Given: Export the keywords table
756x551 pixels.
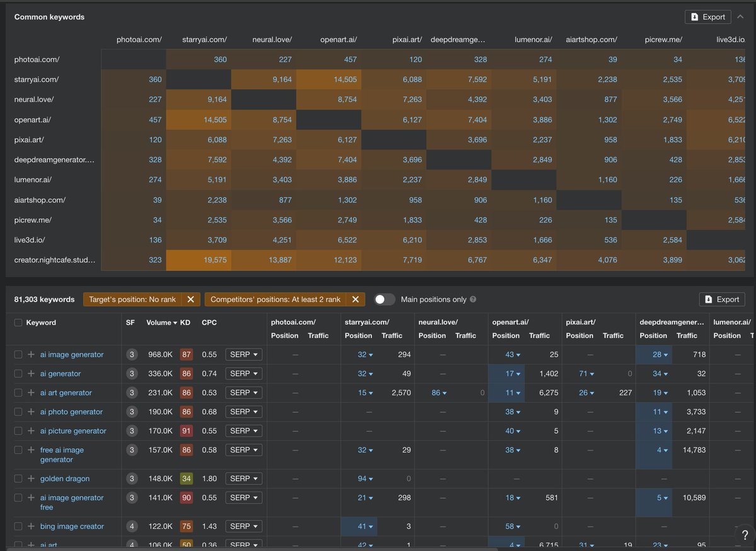Looking at the screenshot, I should pyautogui.click(x=722, y=299).
